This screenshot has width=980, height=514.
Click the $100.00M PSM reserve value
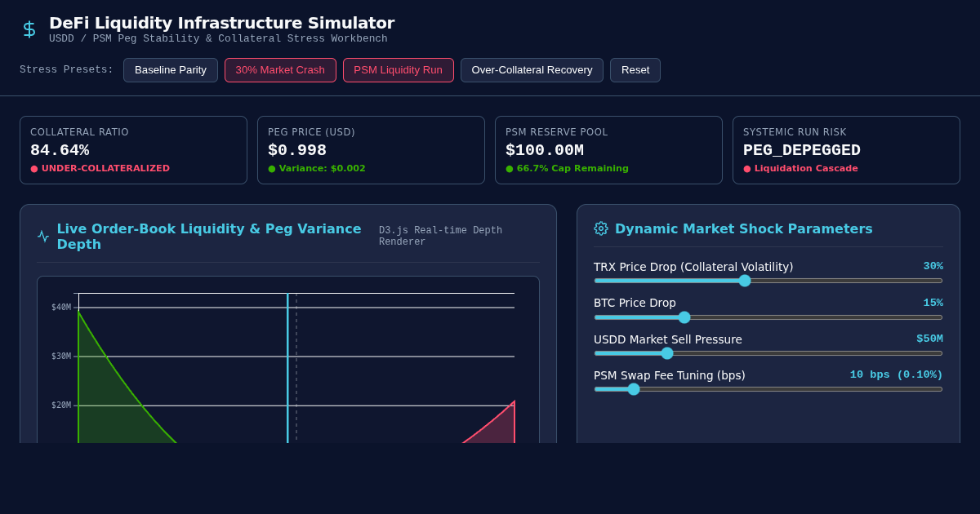(545, 150)
